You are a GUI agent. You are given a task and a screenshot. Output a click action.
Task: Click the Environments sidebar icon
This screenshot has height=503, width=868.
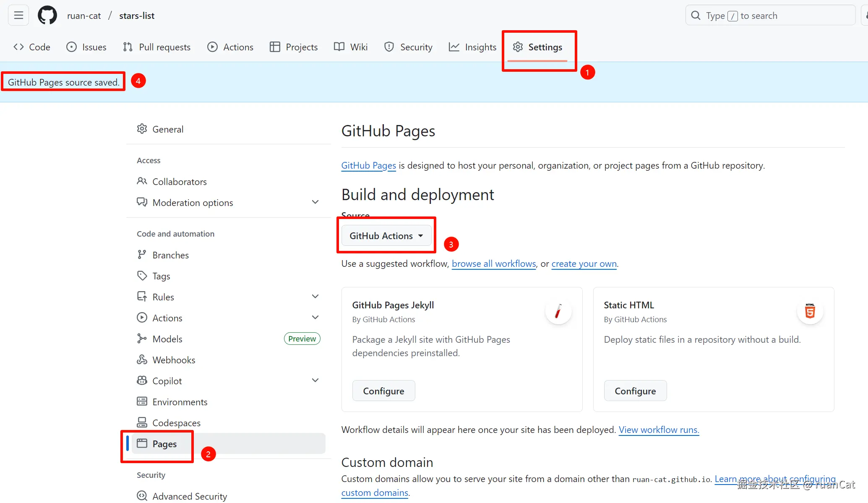point(142,401)
